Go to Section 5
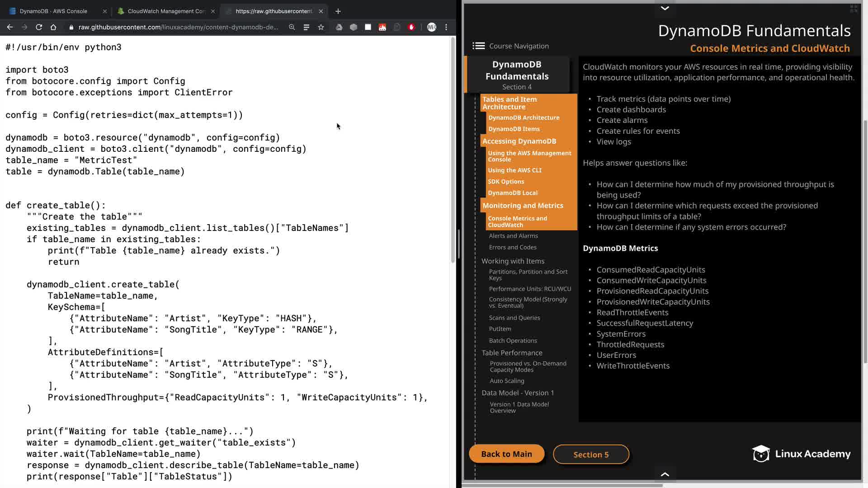This screenshot has width=868, height=488. 591,455
